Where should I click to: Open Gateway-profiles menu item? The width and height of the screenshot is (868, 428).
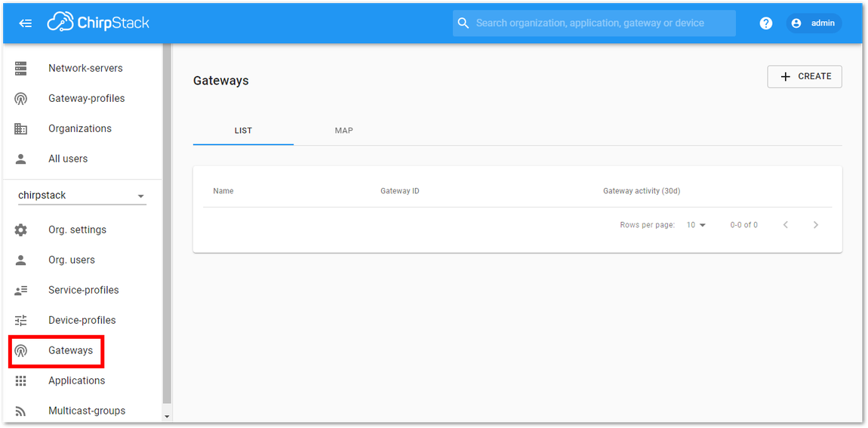82,99
